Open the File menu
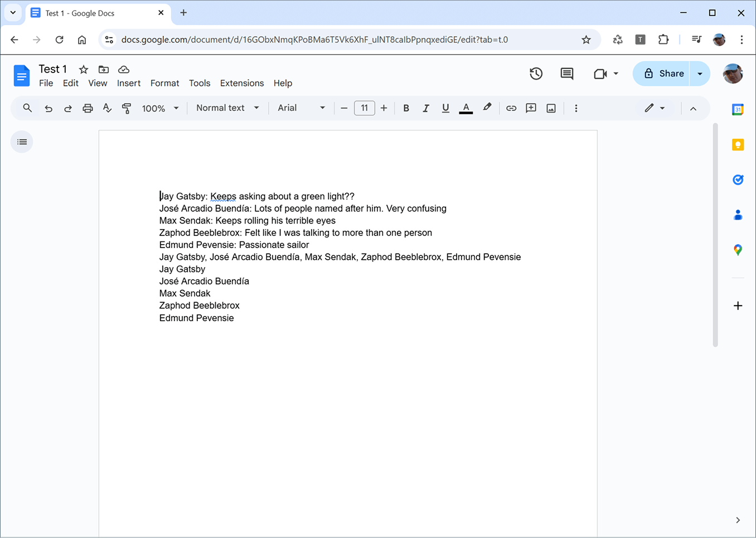This screenshot has height=538, width=756. [46, 83]
